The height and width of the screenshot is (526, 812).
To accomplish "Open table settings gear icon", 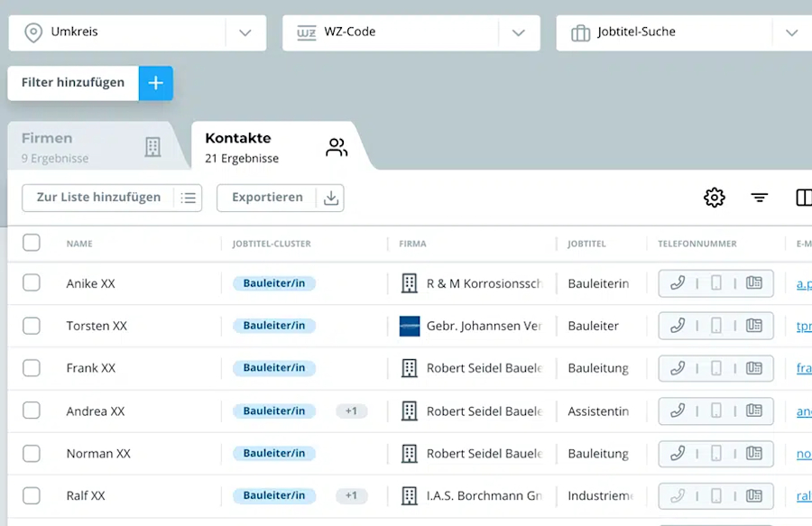I will pos(715,198).
